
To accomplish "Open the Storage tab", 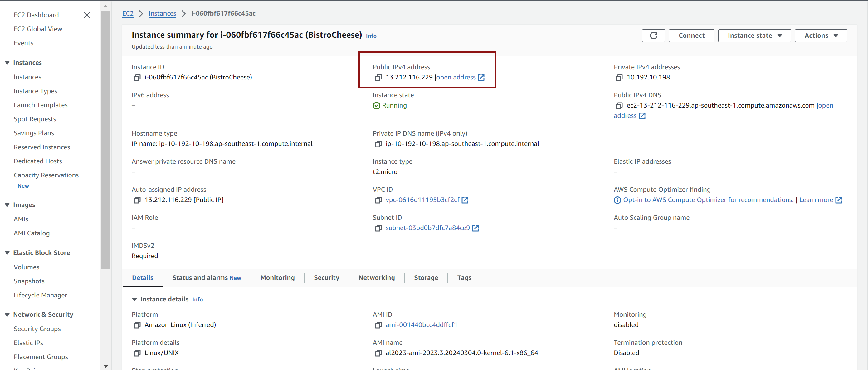I will [x=426, y=278].
